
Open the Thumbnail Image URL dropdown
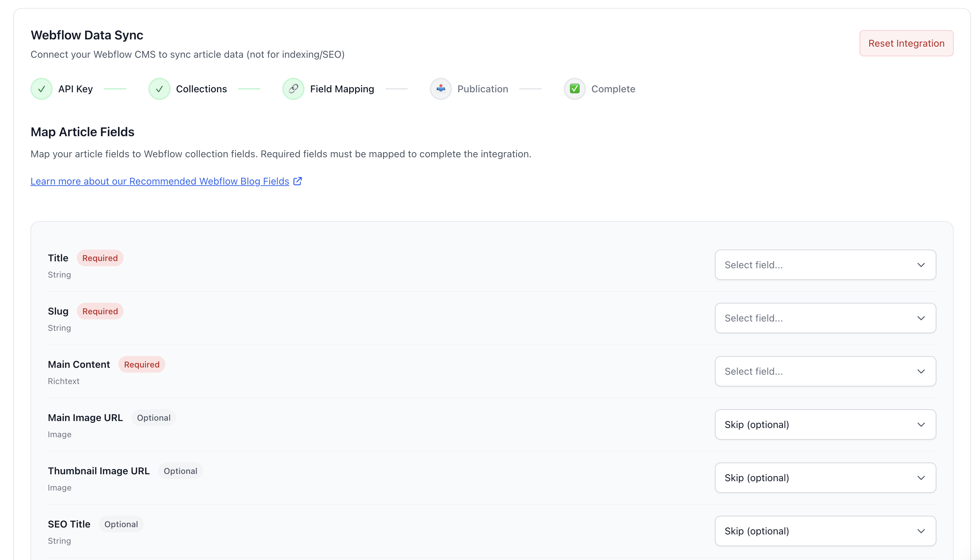coord(825,478)
